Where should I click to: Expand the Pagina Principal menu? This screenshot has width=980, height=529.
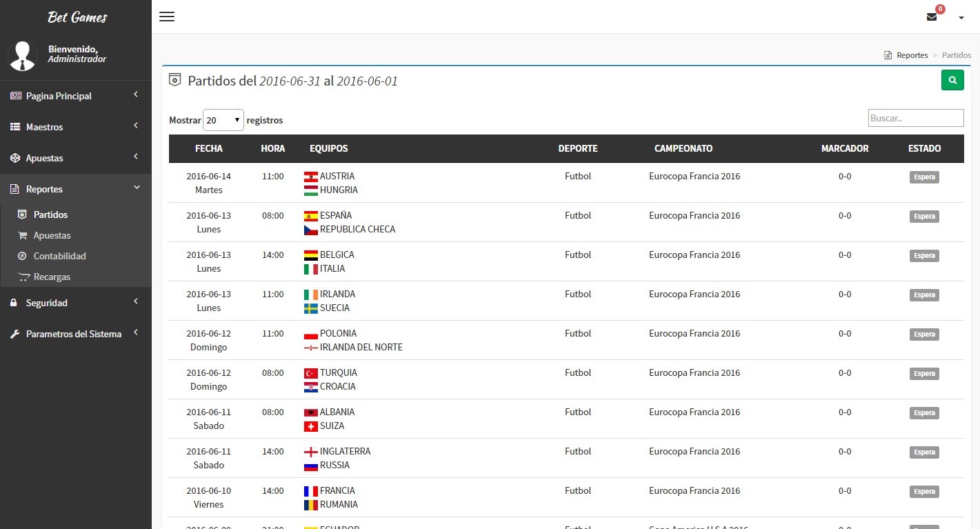75,96
